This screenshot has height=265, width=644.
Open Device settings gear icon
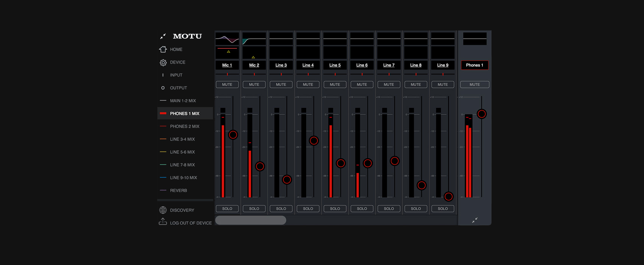pyautogui.click(x=163, y=62)
